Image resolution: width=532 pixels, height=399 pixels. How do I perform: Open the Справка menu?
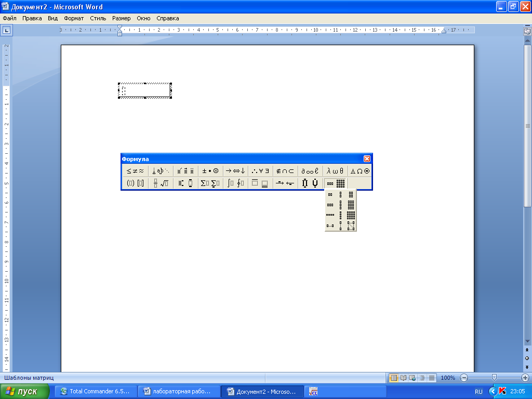click(168, 18)
